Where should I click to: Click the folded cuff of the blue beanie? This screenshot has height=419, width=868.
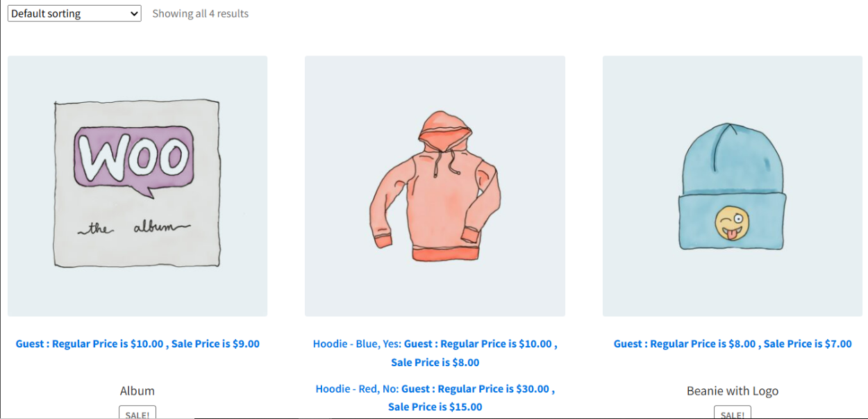click(x=732, y=221)
